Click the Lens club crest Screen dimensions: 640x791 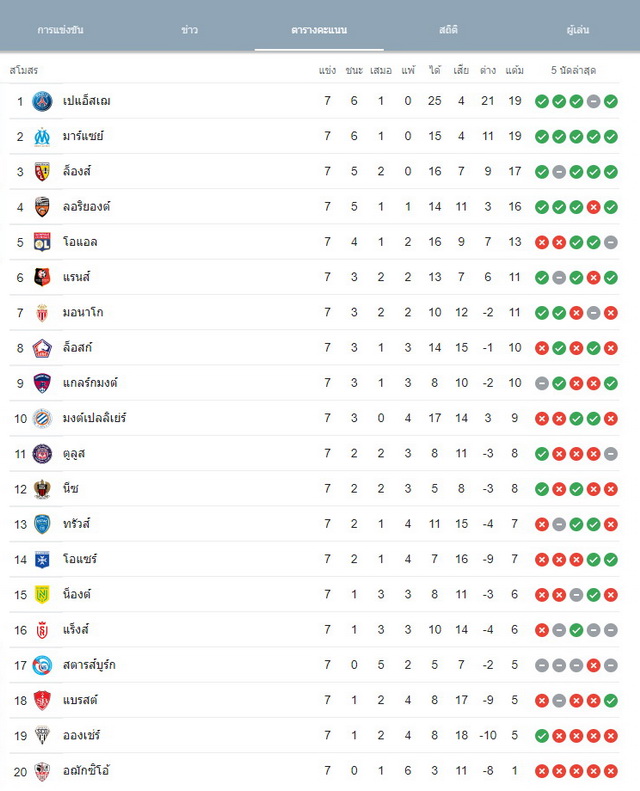[42, 172]
